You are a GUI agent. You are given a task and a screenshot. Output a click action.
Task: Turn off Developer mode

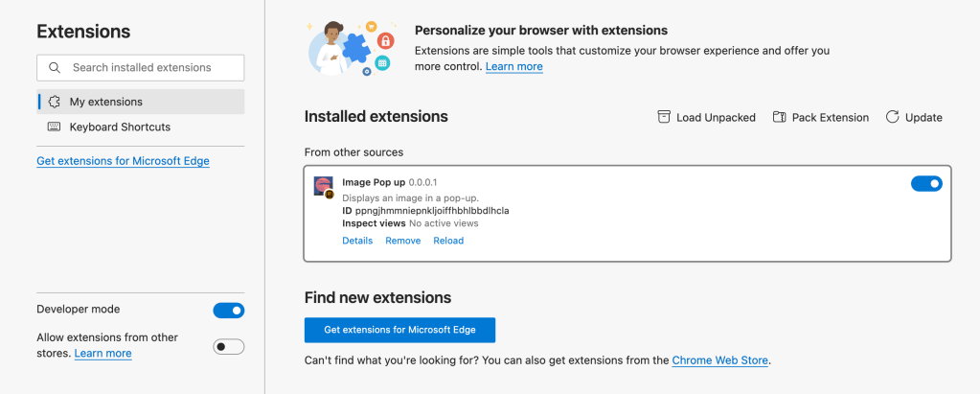228,310
